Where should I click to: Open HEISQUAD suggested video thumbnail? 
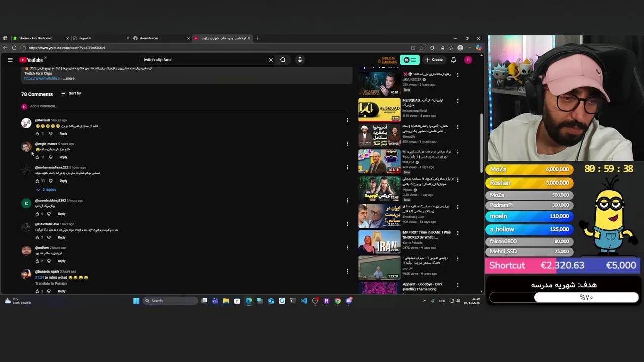[379, 110]
